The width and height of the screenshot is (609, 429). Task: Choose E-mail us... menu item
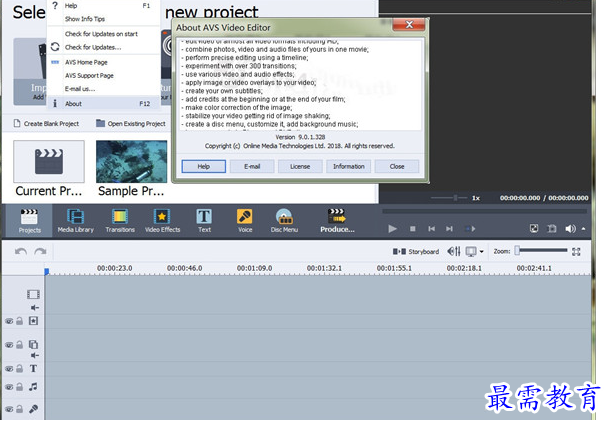tap(103, 89)
